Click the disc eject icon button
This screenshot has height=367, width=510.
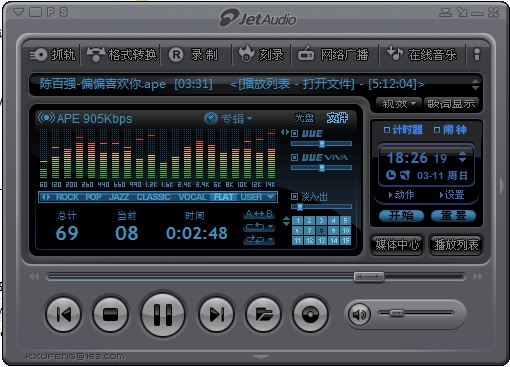[310, 315]
